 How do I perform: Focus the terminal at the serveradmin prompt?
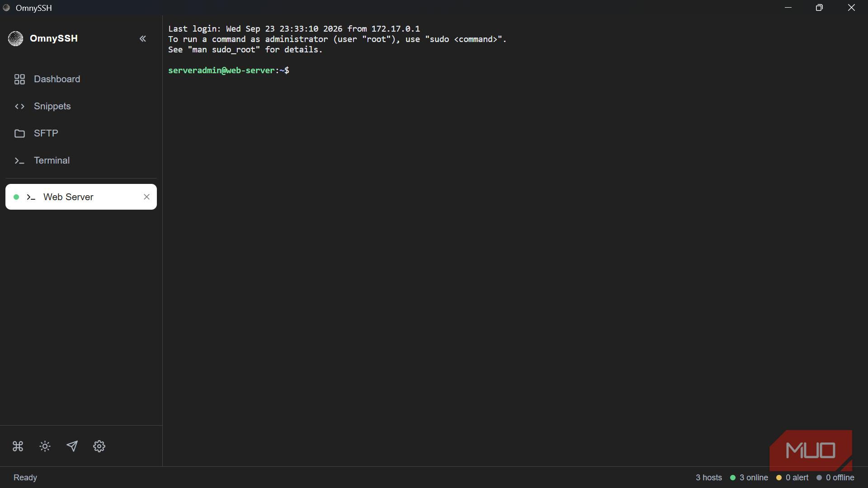tap(229, 70)
